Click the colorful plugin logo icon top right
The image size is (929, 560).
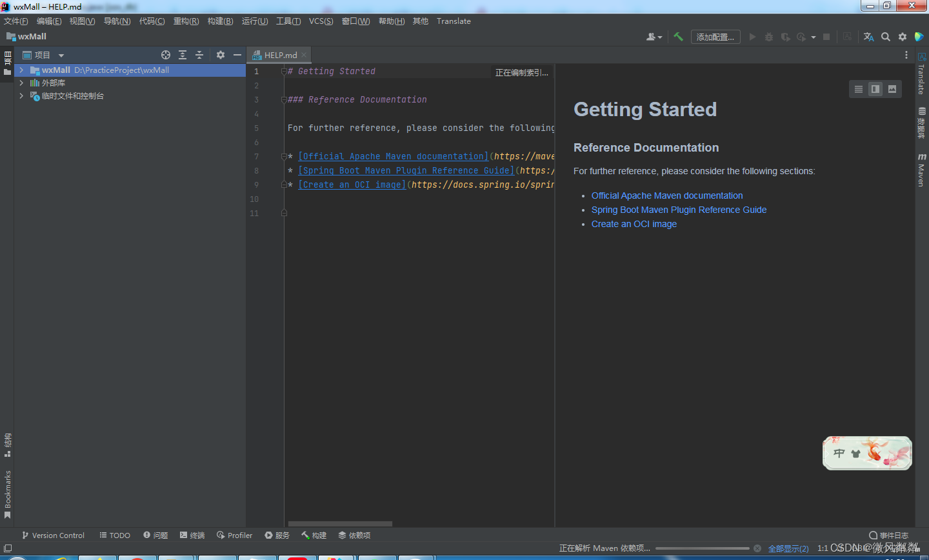(919, 37)
